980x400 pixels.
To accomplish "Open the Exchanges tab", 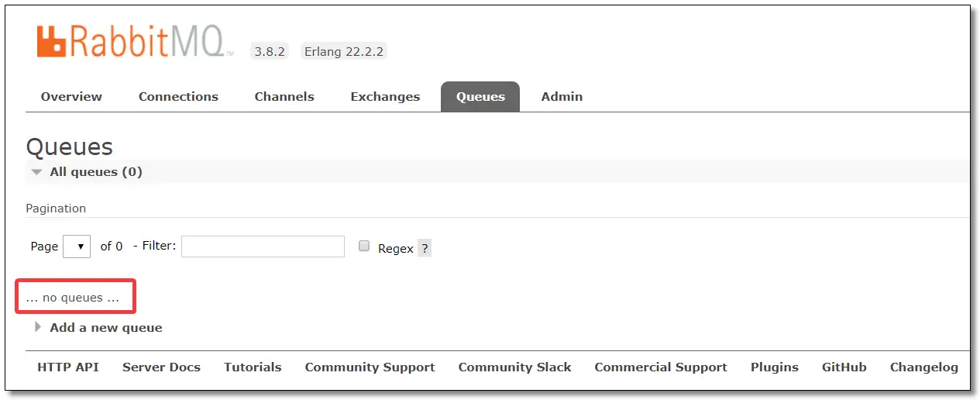I will (385, 97).
